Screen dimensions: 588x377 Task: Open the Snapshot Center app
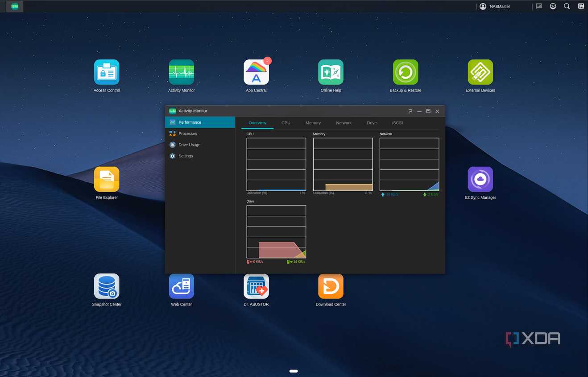click(107, 286)
